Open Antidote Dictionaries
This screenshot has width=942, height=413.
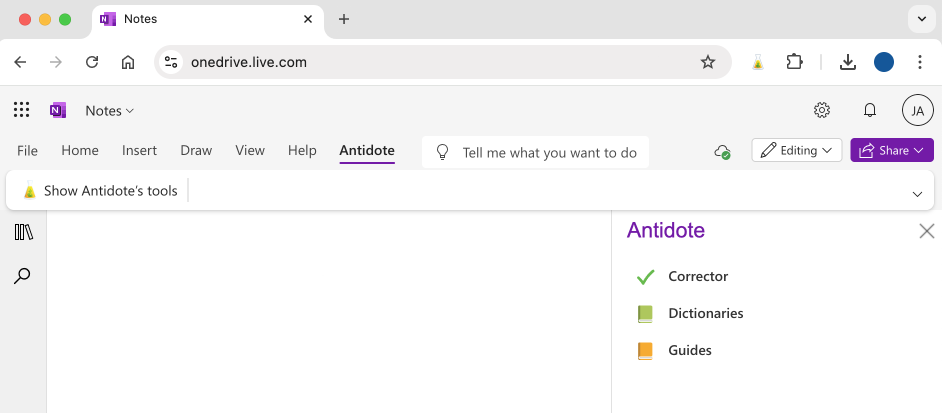(705, 314)
